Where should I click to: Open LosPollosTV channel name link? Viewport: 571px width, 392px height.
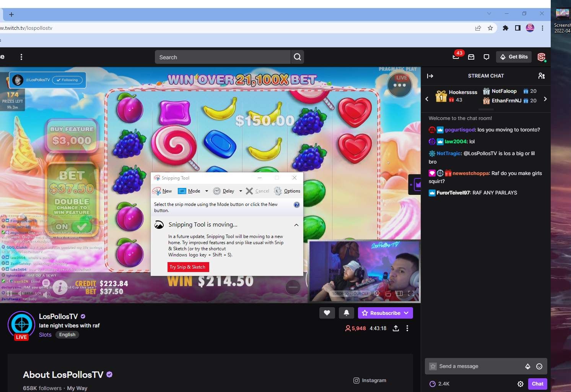(59, 316)
